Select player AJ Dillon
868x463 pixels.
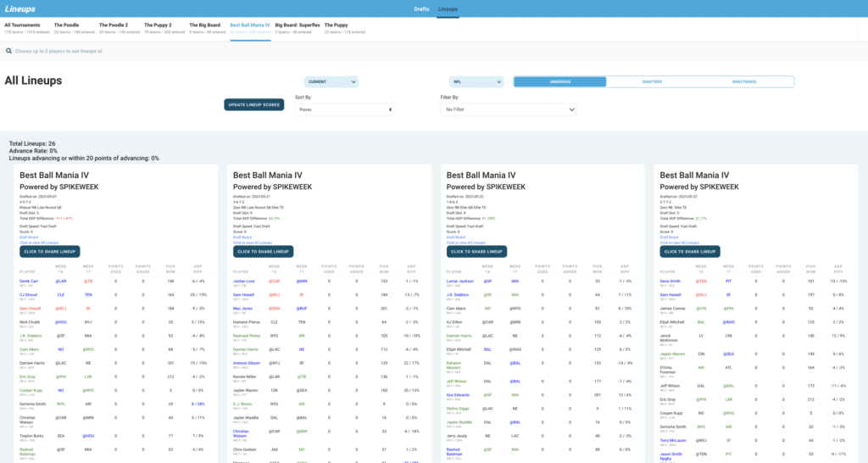point(455,322)
